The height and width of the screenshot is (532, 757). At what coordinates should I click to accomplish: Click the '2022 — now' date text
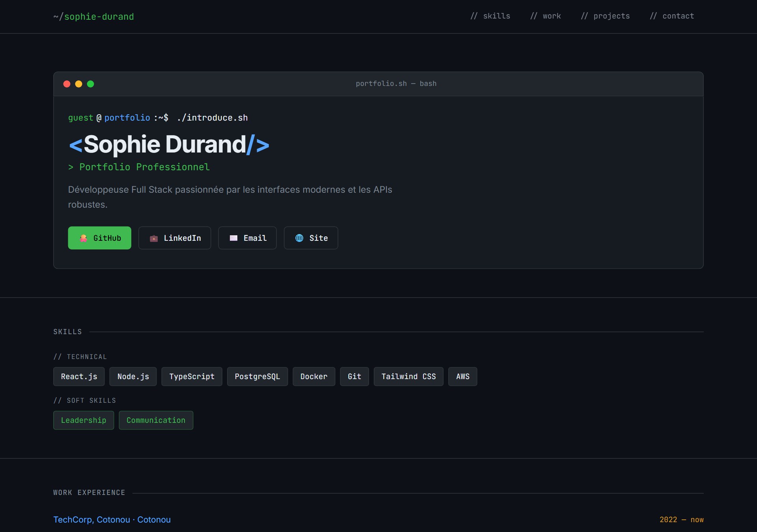(681, 519)
